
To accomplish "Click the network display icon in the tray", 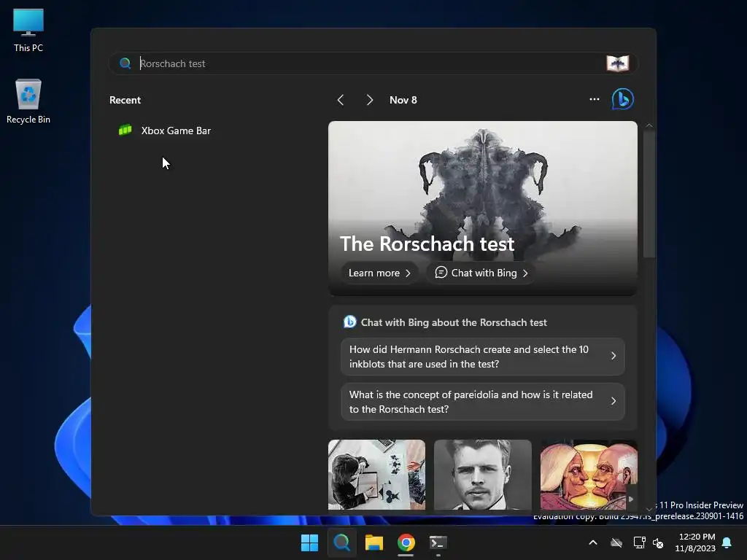I will click(639, 542).
